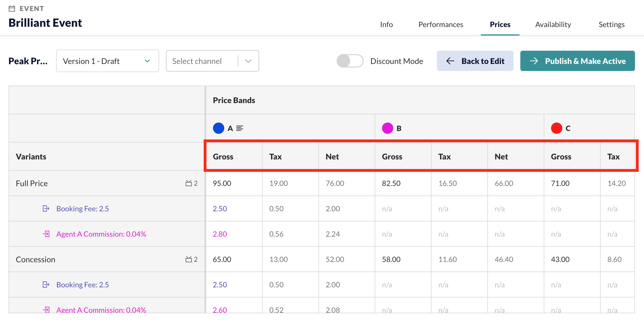
Task: Switch to the Performances tab
Action: pyautogui.click(x=441, y=25)
